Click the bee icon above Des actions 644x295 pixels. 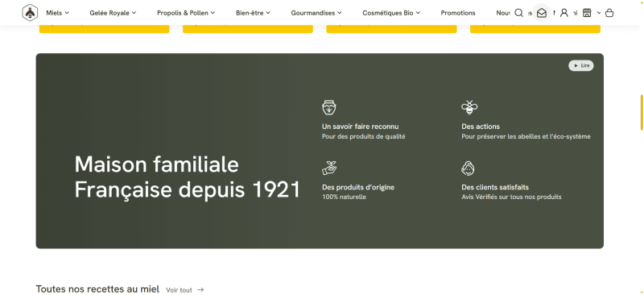[x=469, y=107]
